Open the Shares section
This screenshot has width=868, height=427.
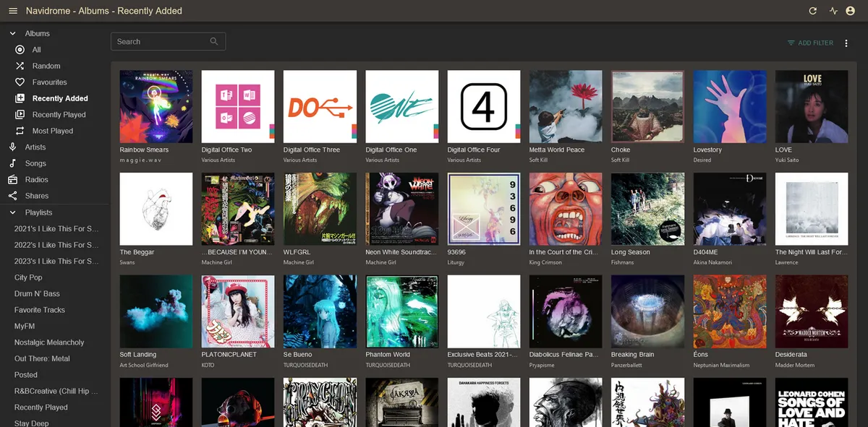click(x=36, y=196)
